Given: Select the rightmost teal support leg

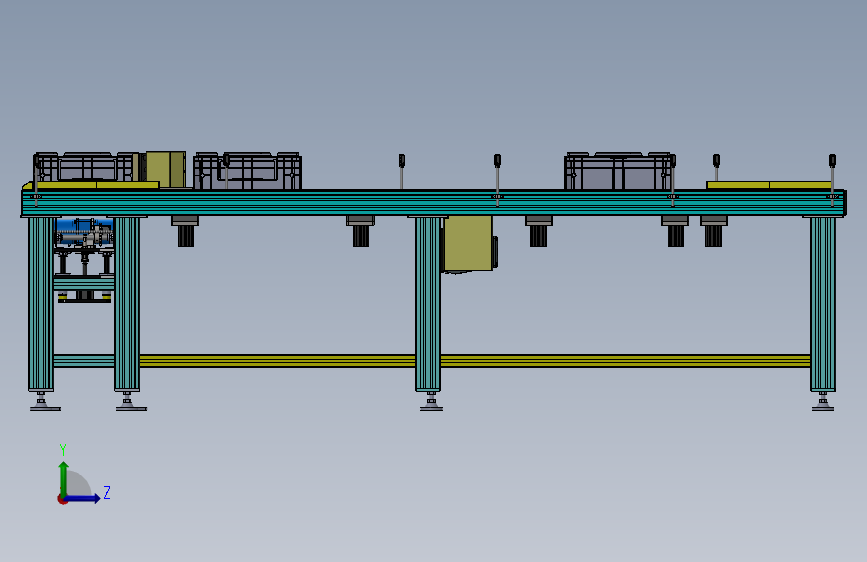Looking at the screenshot, I should pos(823,304).
